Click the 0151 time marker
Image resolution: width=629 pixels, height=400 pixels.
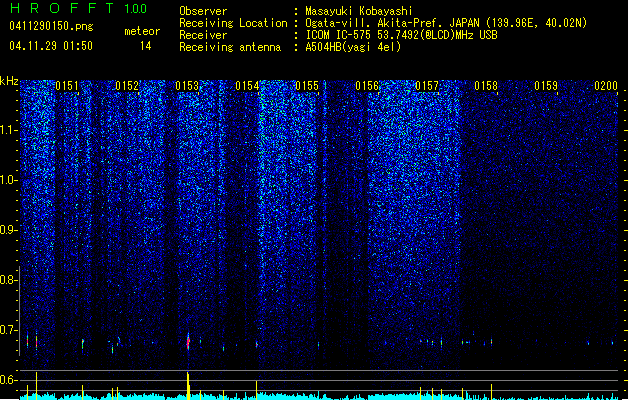67,86
